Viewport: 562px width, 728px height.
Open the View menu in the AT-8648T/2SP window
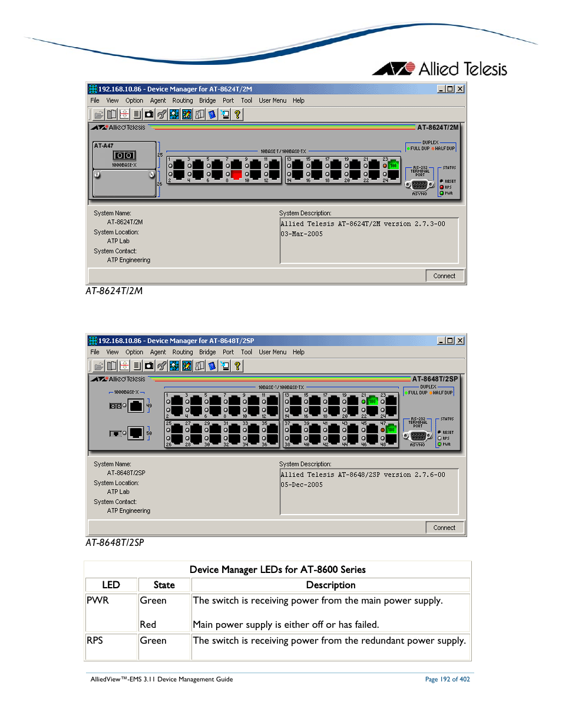coord(113,353)
